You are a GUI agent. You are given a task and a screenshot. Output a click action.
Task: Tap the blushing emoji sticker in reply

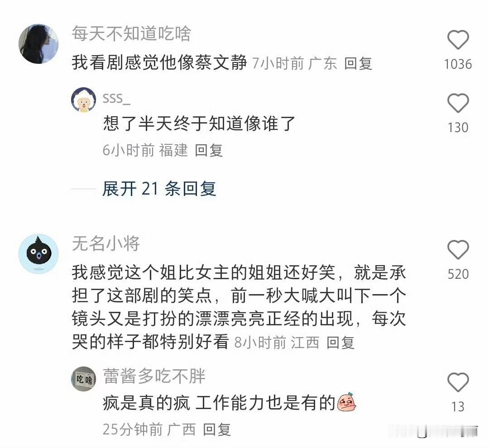click(346, 402)
